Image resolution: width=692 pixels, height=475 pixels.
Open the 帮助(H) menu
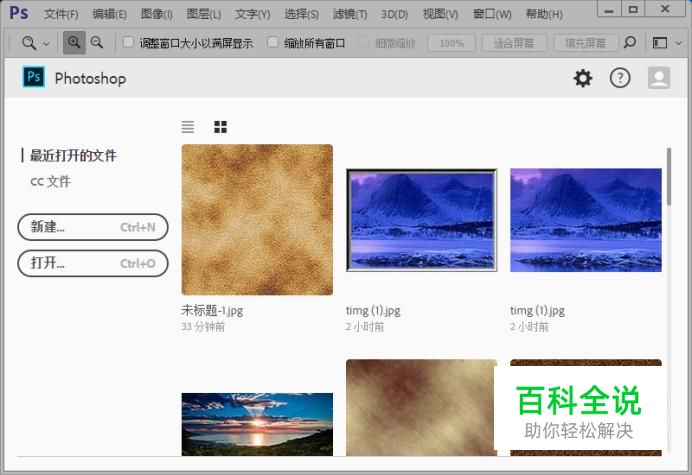[544, 14]
